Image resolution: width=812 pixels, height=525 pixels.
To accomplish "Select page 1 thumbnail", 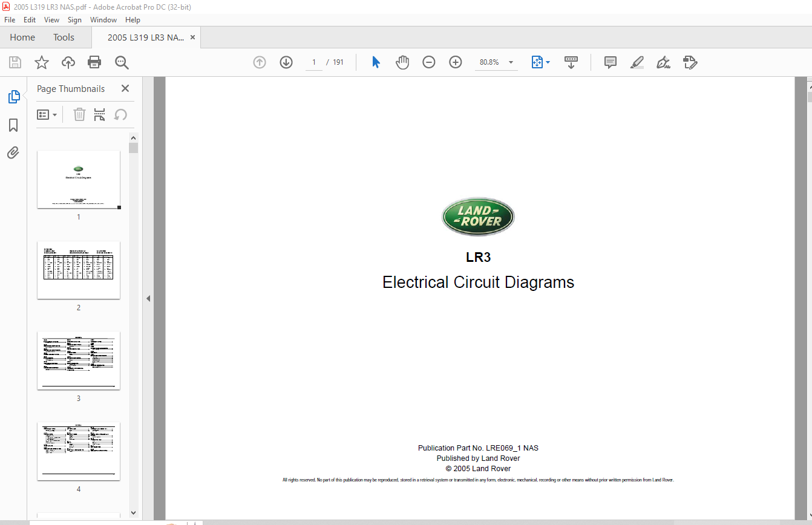I will pyautogui.click(x=79, y=180).
